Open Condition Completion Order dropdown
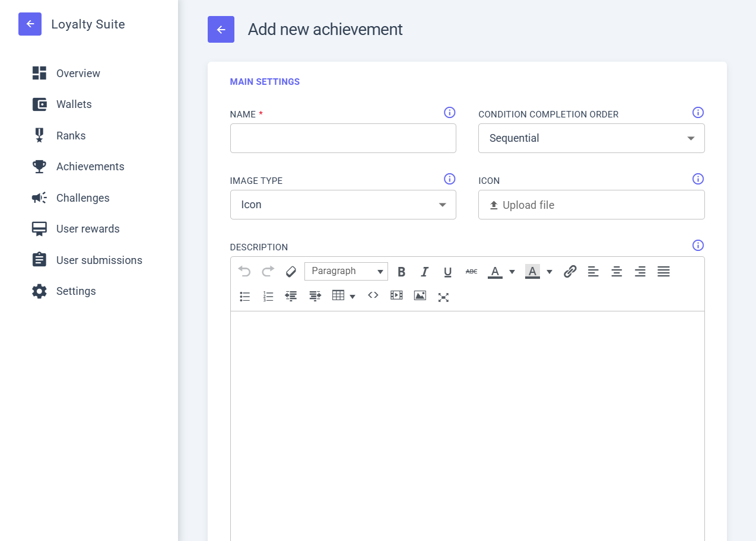The image size is (756, 541). click(592, 138)
